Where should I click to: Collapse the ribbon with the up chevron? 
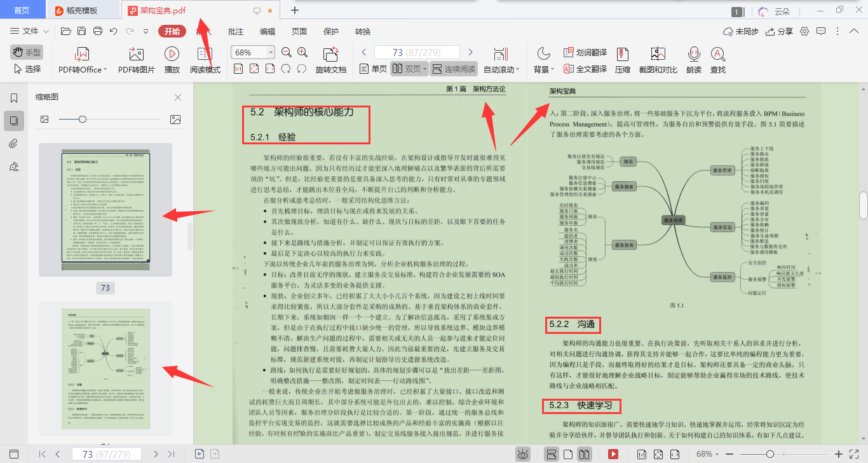pyautogui.click(x=853, y=31)
